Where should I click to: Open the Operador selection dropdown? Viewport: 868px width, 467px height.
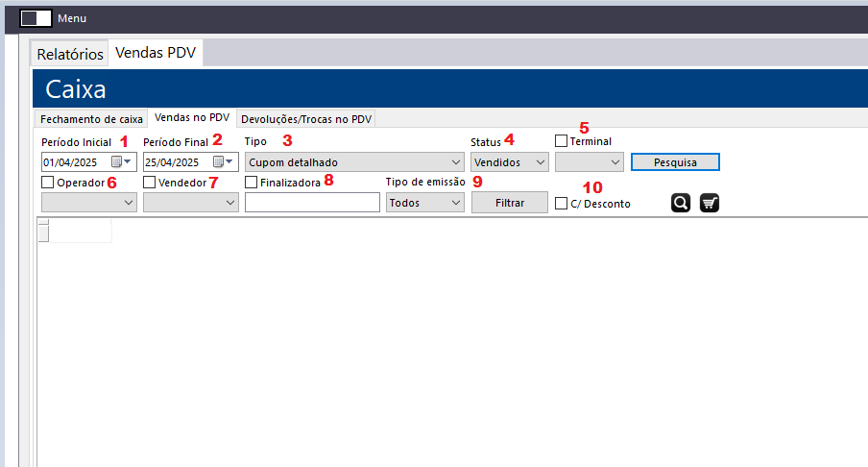88,203
